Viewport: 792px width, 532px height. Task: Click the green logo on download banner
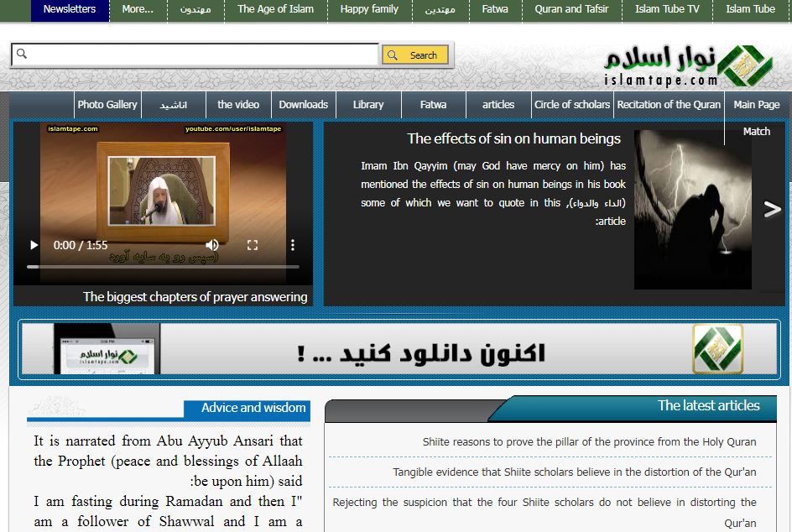pyautogui.click(x=717, y=349)
